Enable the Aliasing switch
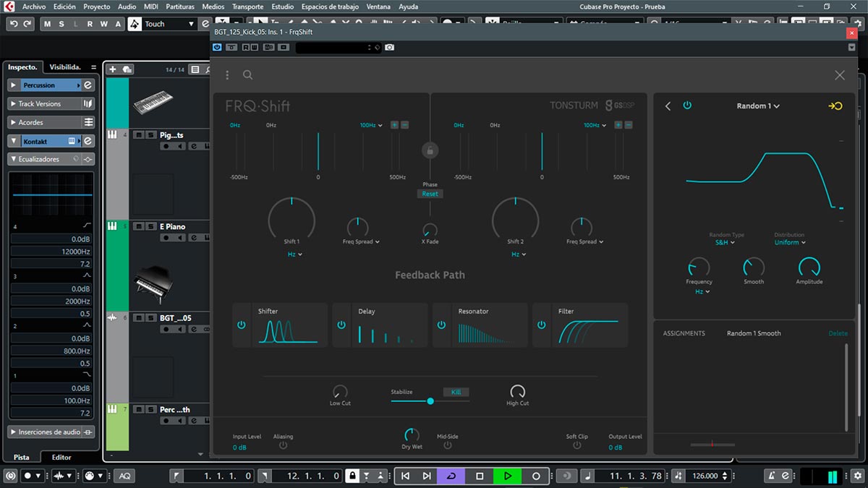This screenshot has height=488, width=868. [x=283, y=445]
